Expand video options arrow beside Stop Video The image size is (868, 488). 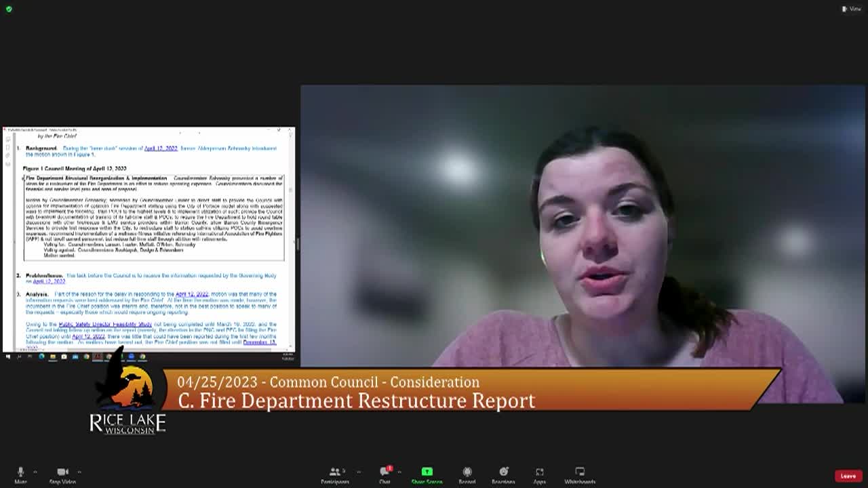coord(80,471)
